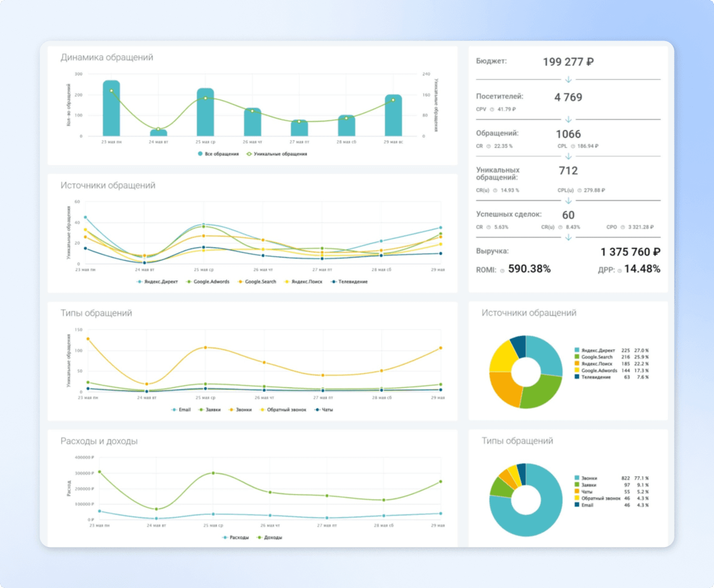
Task: Click the bar for 28 мая сб
Action: tap(346, 126)
